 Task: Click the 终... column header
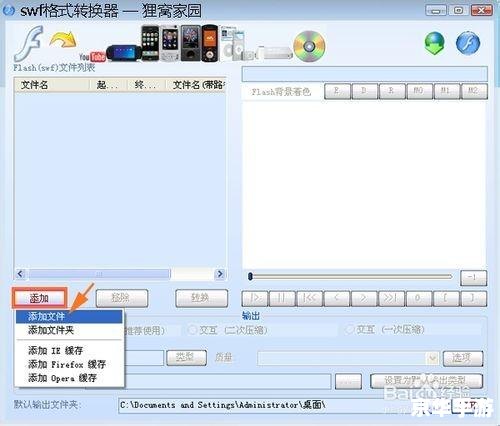point(147,85)
